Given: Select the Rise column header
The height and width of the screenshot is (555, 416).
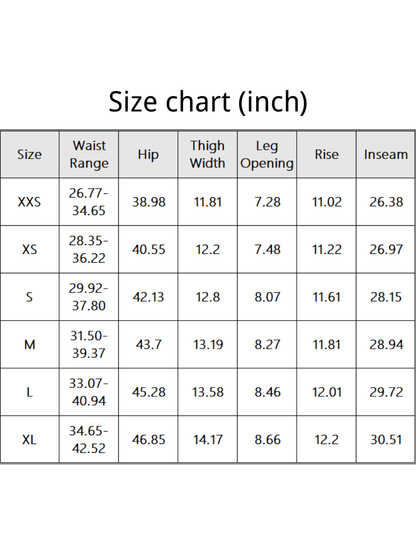Looking at the screenshot, I should coord(326,154).
